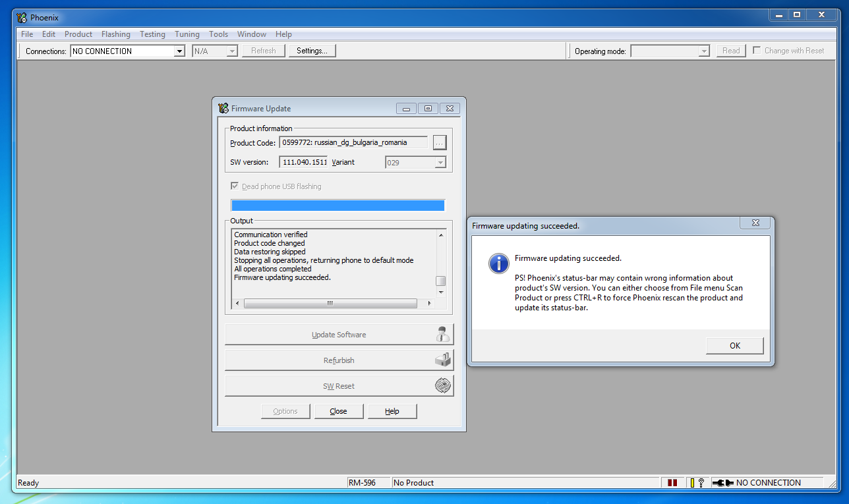Image resolution: width=849 pixels, height=504 pixels.
Task: Click the Firmware Update window icon
Action: click(223, 108)
